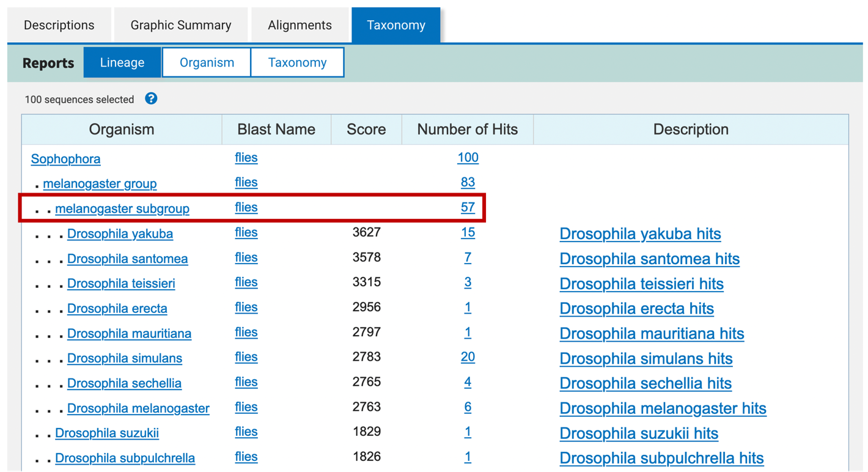
Task: Click the Blast Name column header
Action: pos(276,130)
